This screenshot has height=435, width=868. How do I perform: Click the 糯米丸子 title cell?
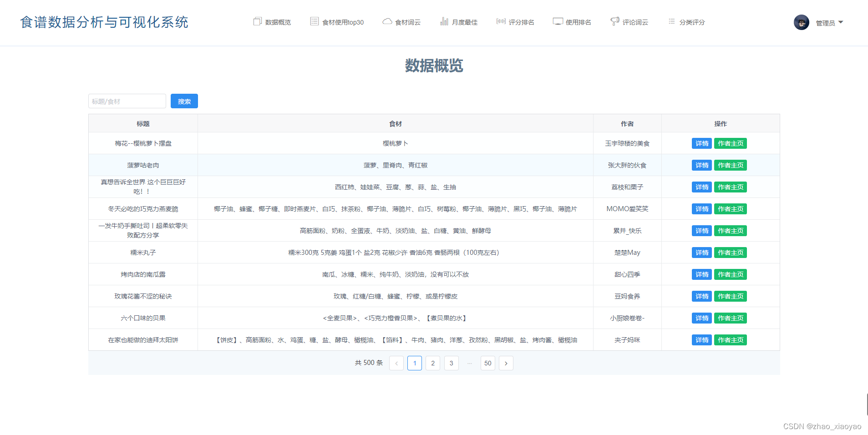pyautogui.click(x=143, y=253)
